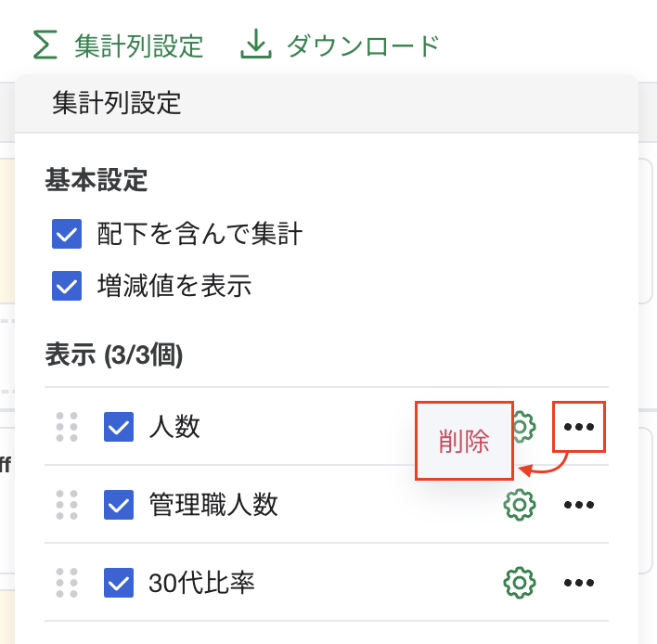Click the drag handle beside 管理職人数
This screenshot has width=657, height=644.
[67, 505]
